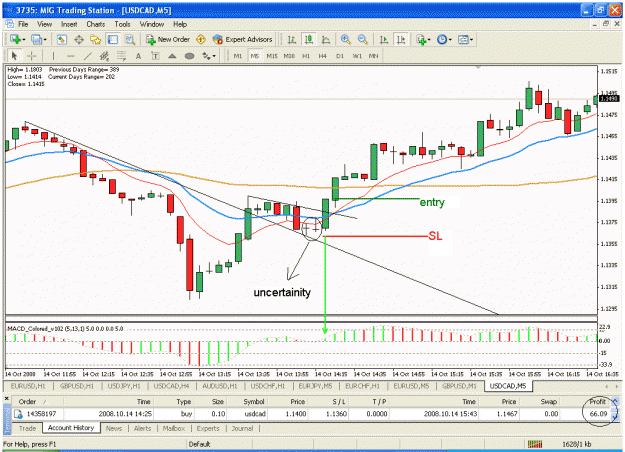This screenshot has width=625, height=452.
Task: Open the Tools menu
Action: [x=122, y=24]
